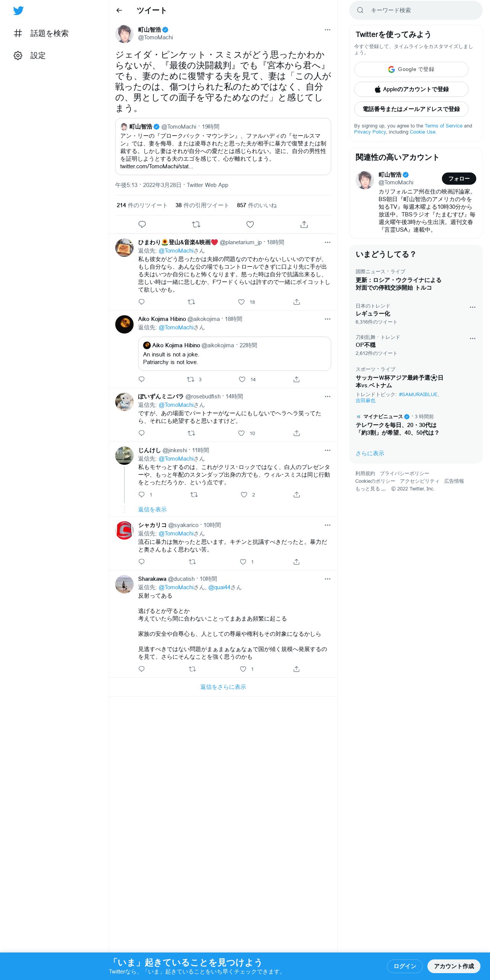Sign up using Google で登録
The height and width of the screenshot is (980, 490).
coord(411,69)
